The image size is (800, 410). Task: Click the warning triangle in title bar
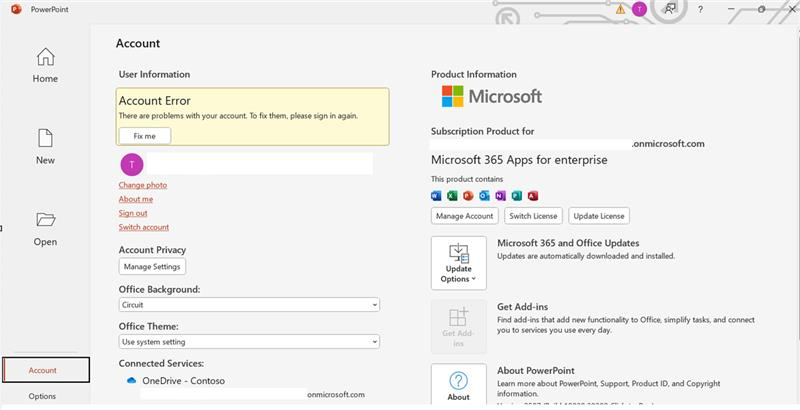[620, 9]
